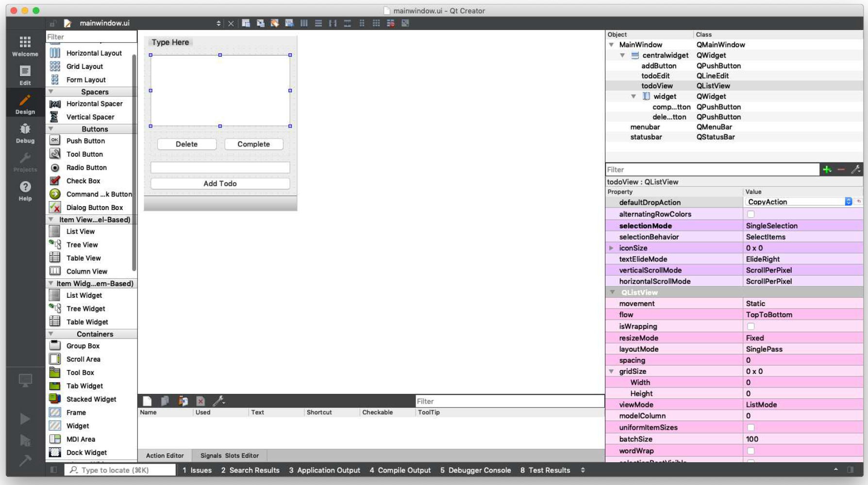Apply Lay Out Vertically from toolbar
The width and height of the screenshot is (868, 485).
[x=318, y=23]
